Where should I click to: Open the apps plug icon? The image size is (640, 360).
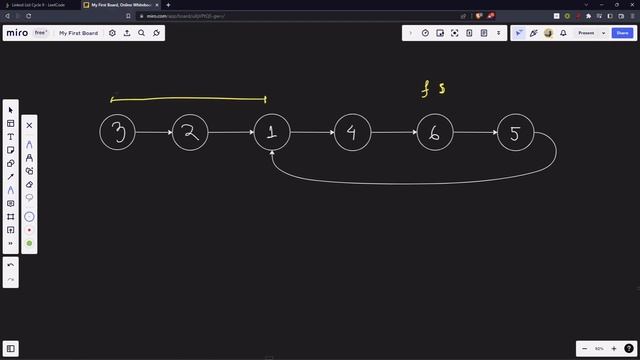point(156,33)
